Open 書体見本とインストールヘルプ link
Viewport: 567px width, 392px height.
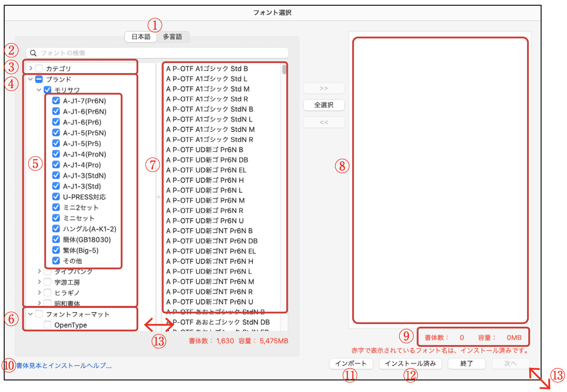(64, 366)
